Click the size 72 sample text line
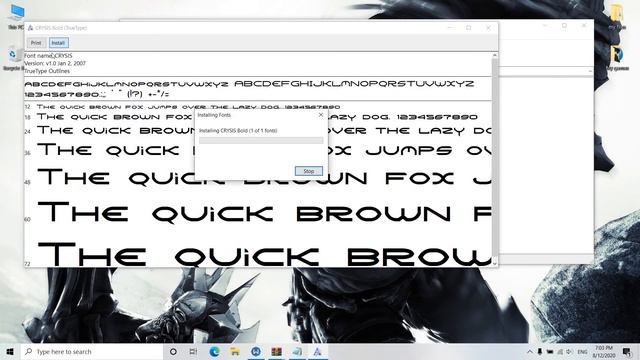 264,255
